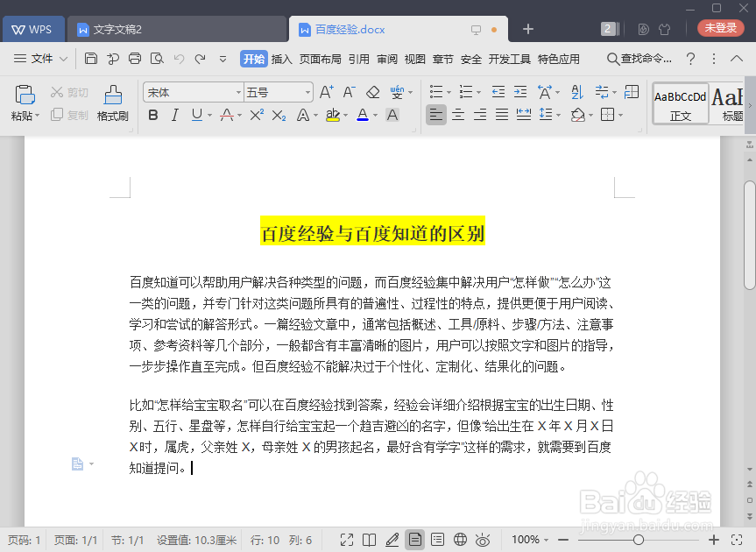This screenshot has width=756, height=552.
Task: Click the distributed alignment icon
Action: 524,115
